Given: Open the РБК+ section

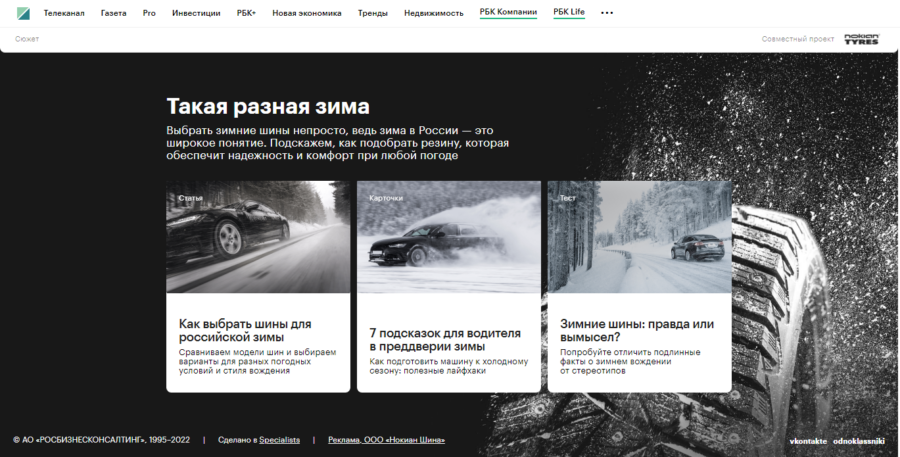Looking at the screenshot, I should 246,13.
